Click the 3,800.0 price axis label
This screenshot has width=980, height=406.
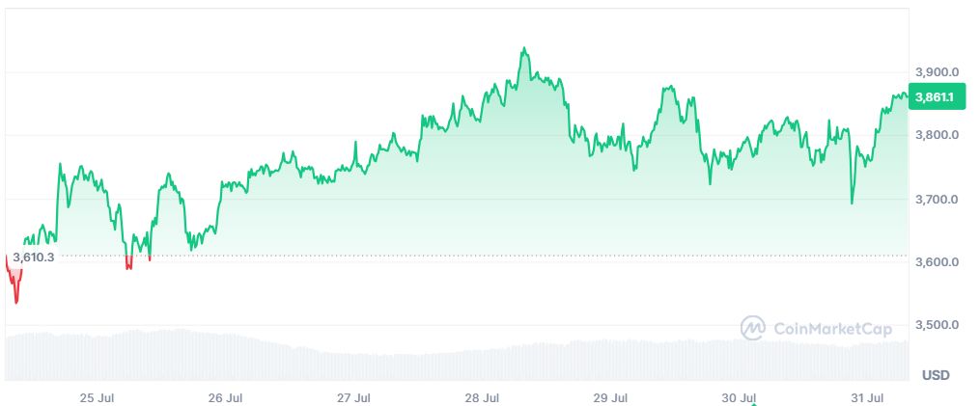coord(937,135)
